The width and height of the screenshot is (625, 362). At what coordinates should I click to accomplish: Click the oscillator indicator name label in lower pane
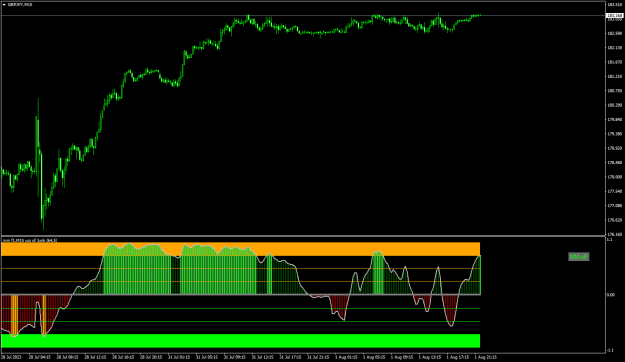pyautogui.click(x=30, y=240)
